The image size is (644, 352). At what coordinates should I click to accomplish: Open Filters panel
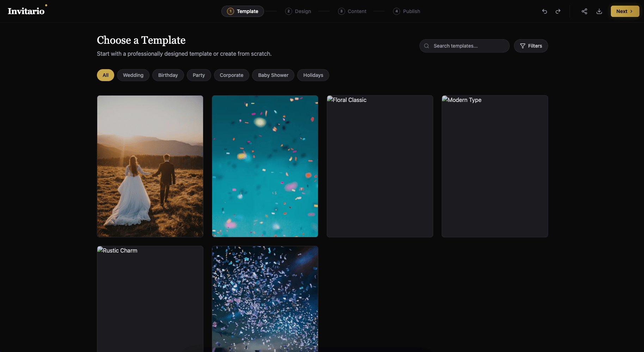[x=531, y=46]
